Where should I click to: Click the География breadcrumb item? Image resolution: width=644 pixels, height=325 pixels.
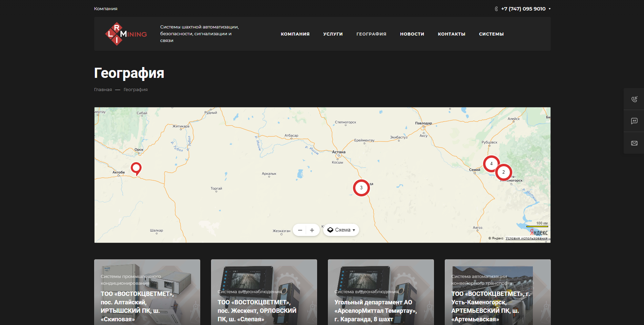[x=136, y=90]
